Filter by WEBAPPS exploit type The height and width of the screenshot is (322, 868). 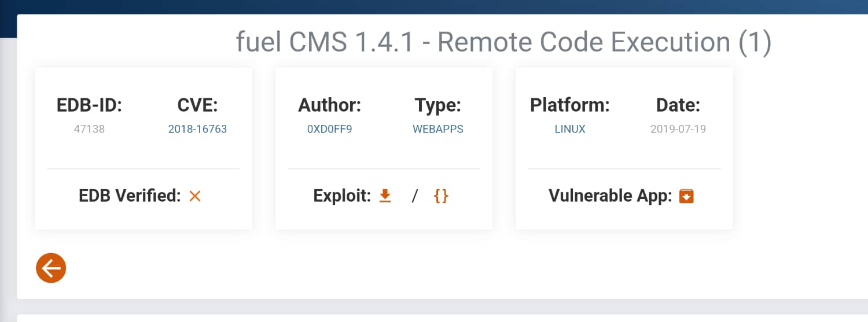437,129
